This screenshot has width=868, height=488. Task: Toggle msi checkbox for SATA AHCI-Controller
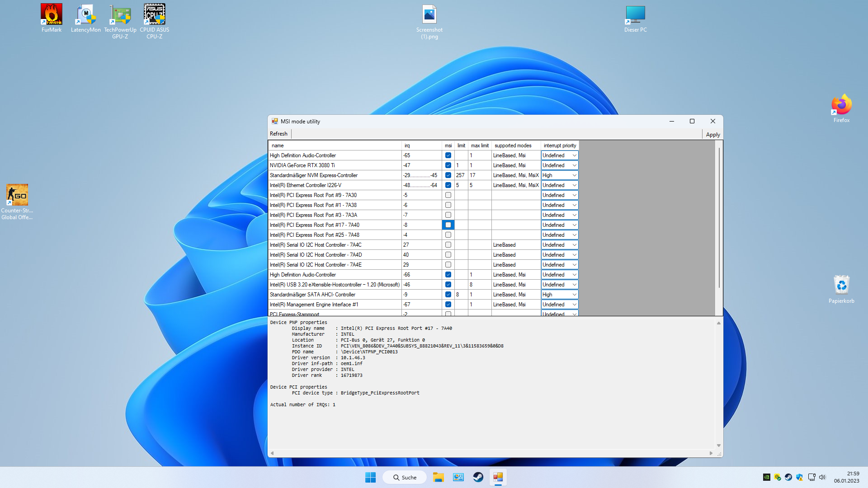(x=448, y=295)
